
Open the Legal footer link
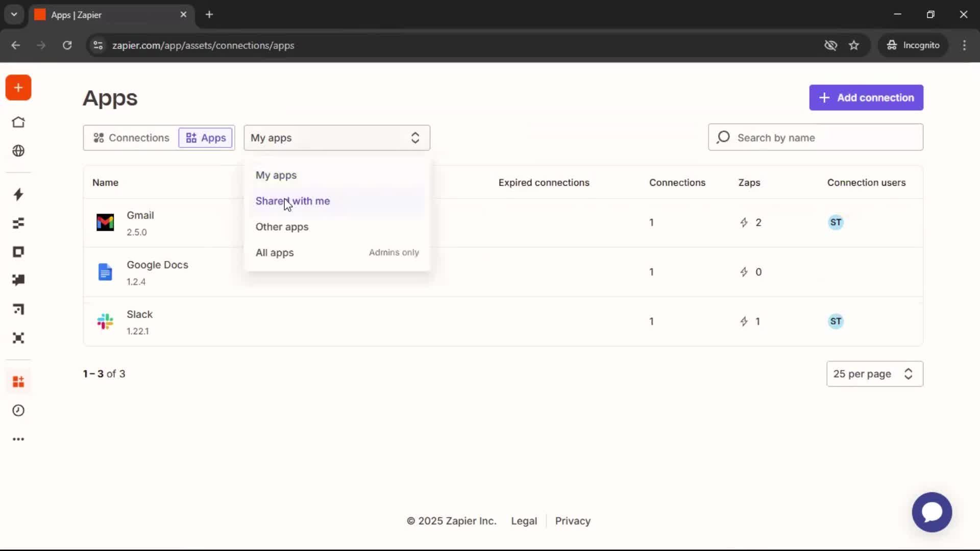524,521
